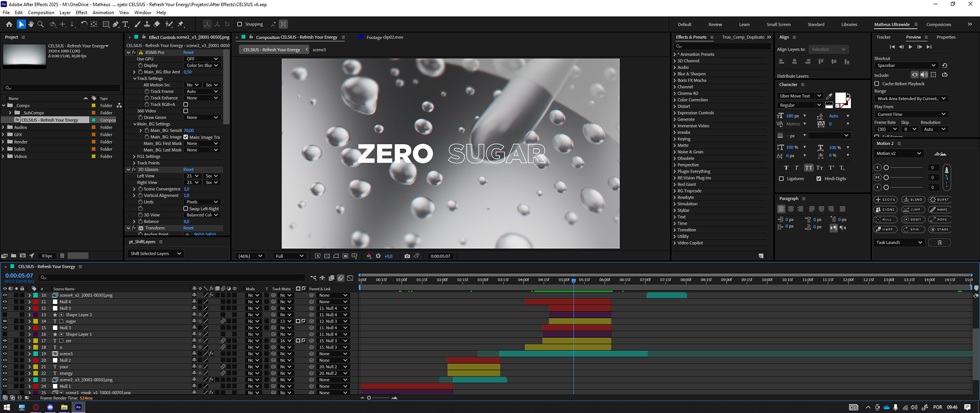Select the Rectangle shape tool
Screen dimensions: 980x413
click(x=106, y=24)
